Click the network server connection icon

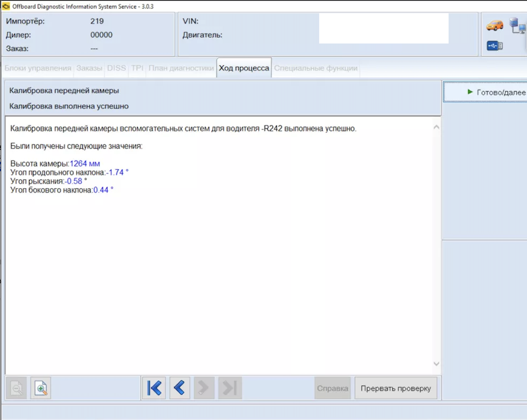(x=517, y=25)
